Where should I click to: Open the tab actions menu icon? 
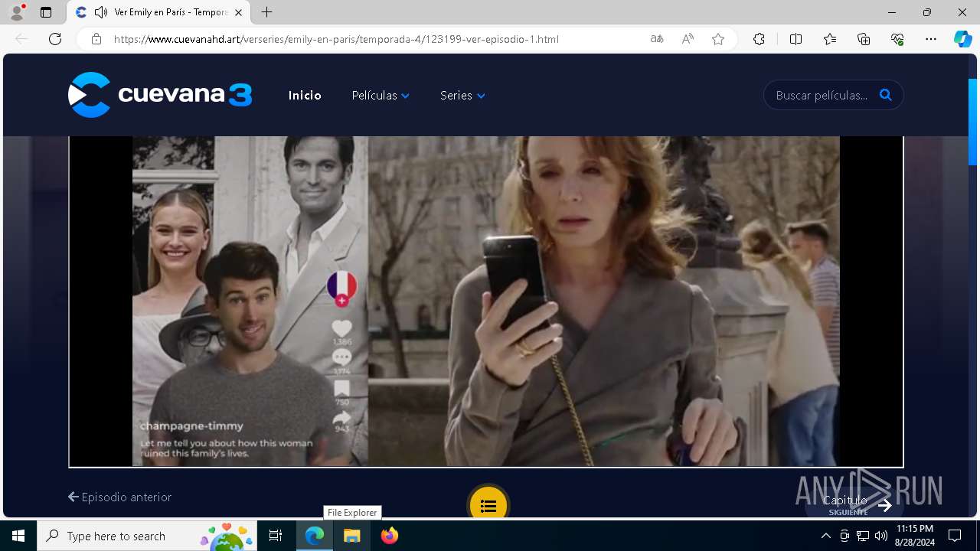click(x=46, y=12)
